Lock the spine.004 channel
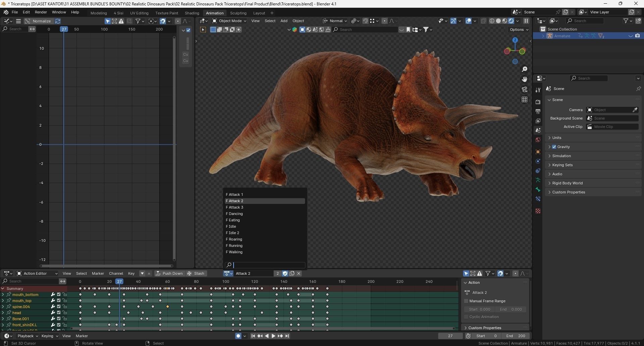The image size is (644, 346). pyautogui.click(x=64, y=307)
